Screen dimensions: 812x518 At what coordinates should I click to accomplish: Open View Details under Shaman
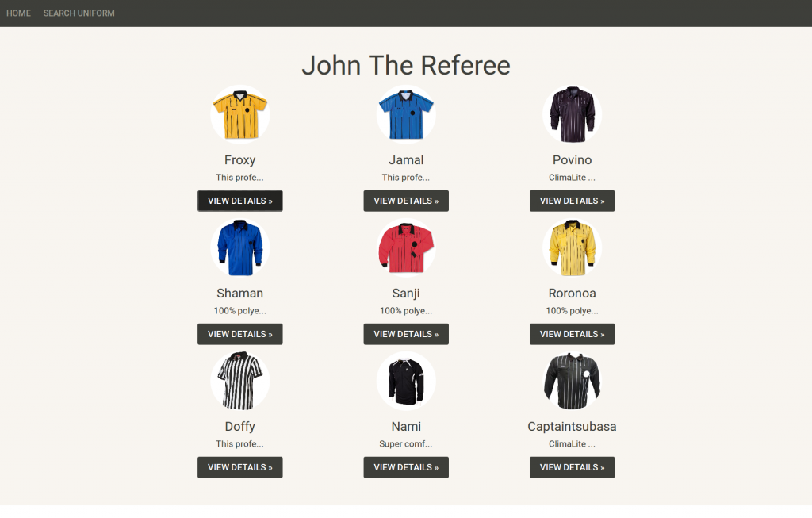click(239, 334)
